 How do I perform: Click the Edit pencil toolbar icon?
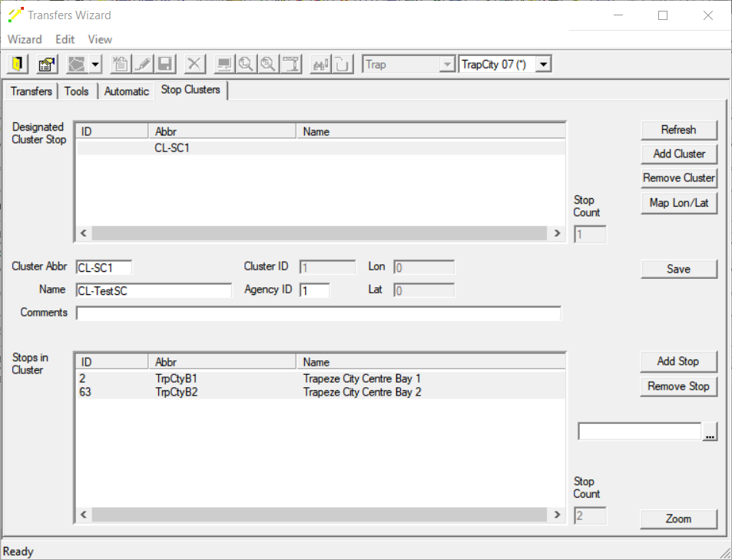coord(143,64)
